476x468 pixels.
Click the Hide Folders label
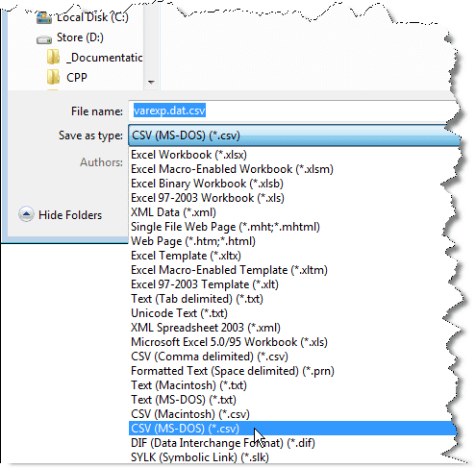(70, 215)
